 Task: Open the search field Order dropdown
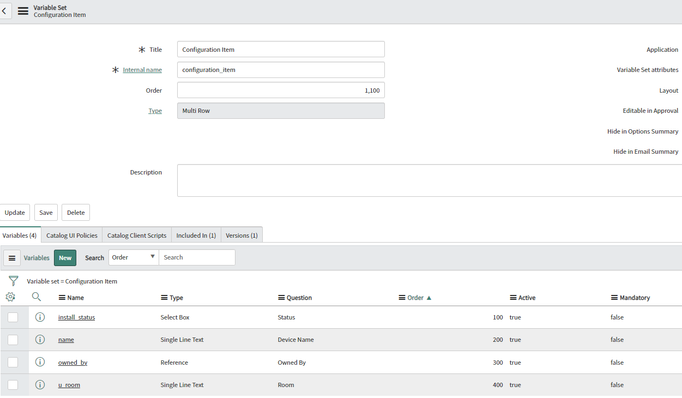coord(134,258)
